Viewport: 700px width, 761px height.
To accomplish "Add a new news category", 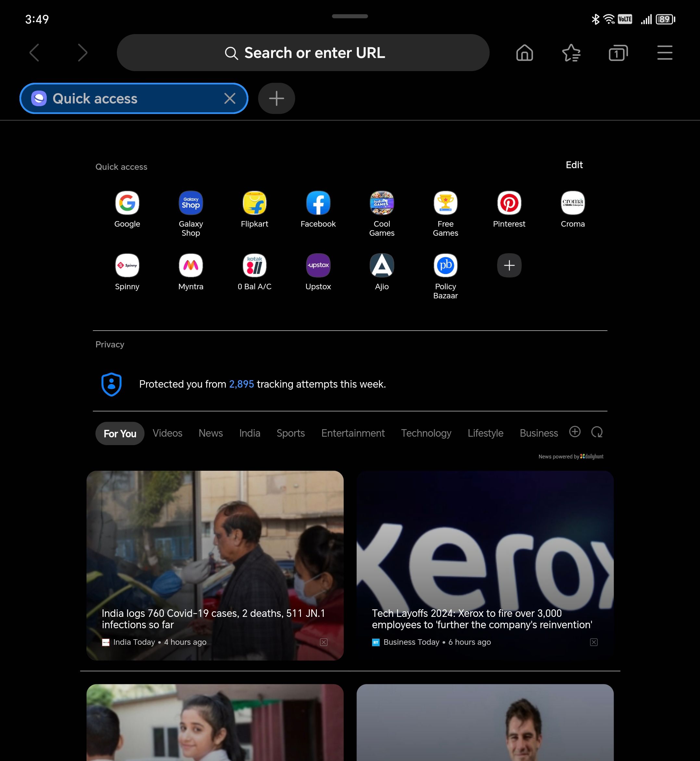I will click(575, 432).
